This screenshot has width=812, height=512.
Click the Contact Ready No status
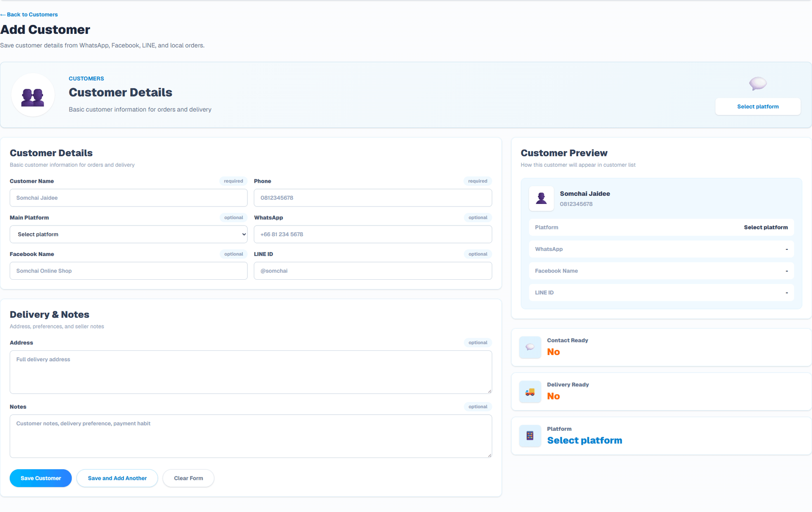(x=553, y=352)
